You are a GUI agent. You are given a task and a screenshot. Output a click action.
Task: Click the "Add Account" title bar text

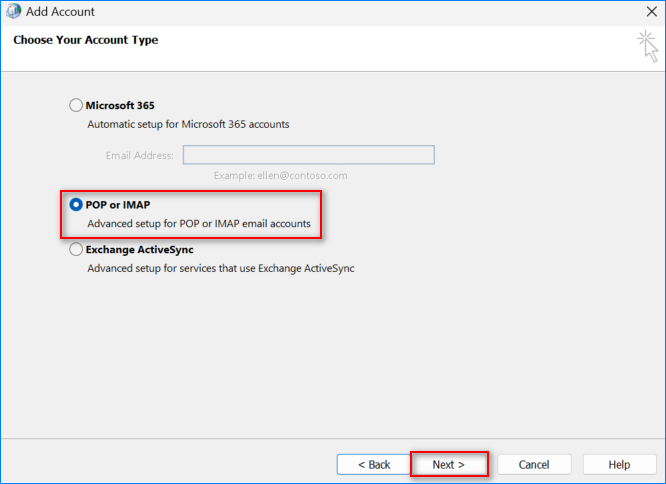tap(61, 12)
